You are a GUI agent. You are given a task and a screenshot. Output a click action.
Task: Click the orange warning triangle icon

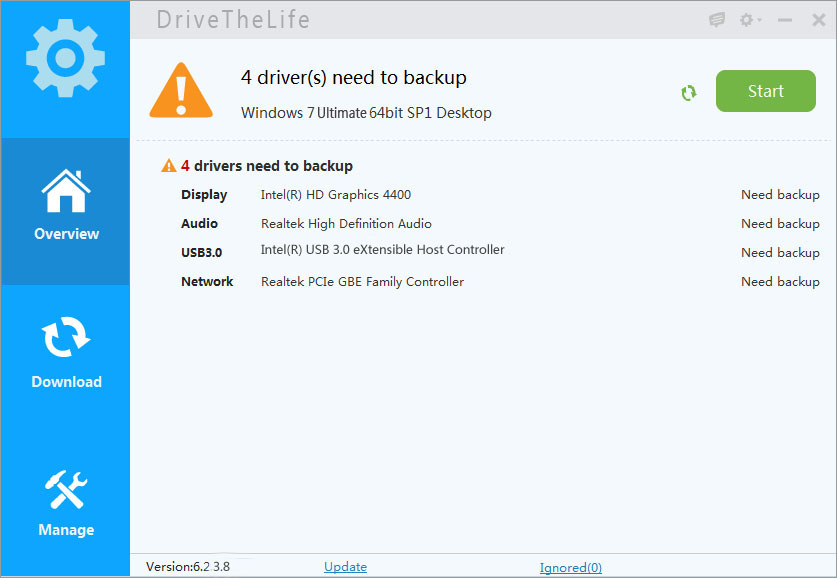[181, 90]
